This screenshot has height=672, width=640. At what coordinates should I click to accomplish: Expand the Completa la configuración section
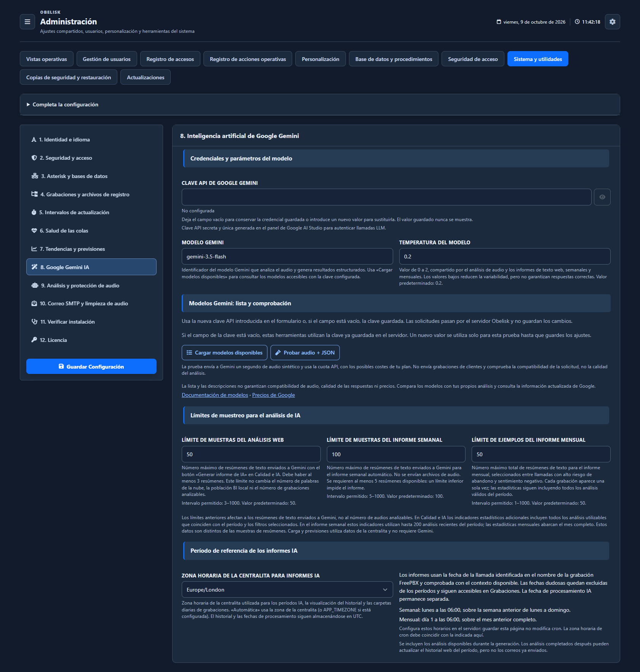(320, 104)
